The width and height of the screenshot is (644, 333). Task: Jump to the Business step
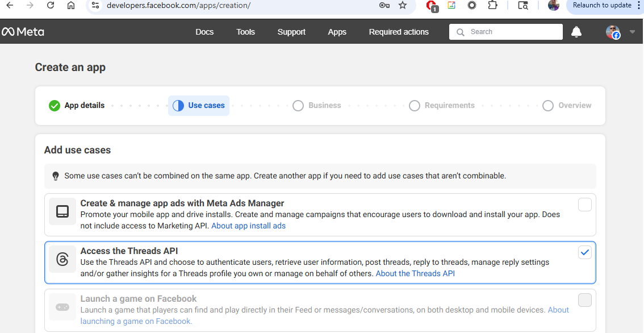[317, 106]
